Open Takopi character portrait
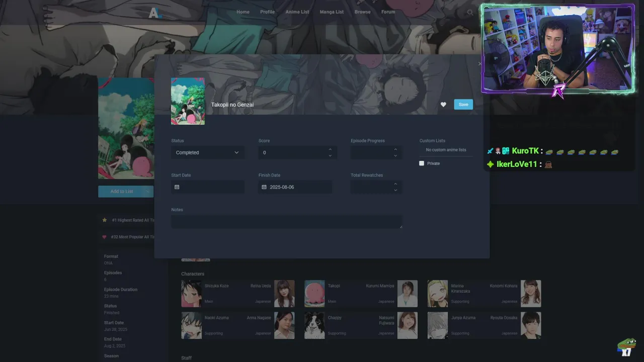 pyautogui.click(x=314, y=294)
